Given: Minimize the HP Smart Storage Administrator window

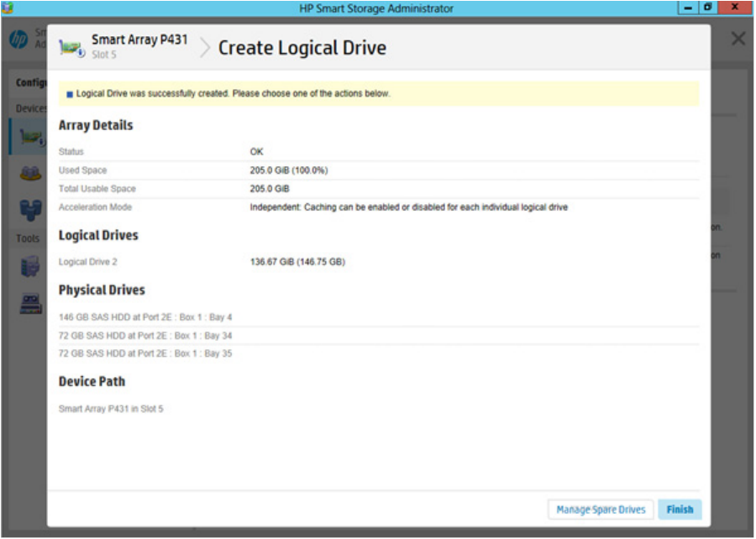Looking at the screenshot, I should tap(688, 8).
